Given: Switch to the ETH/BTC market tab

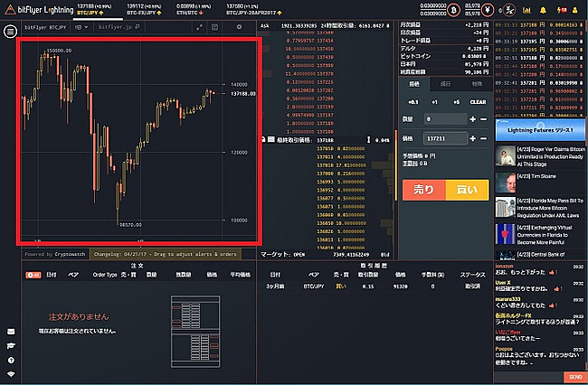Looking at the screenshot, I should (193, 10).
